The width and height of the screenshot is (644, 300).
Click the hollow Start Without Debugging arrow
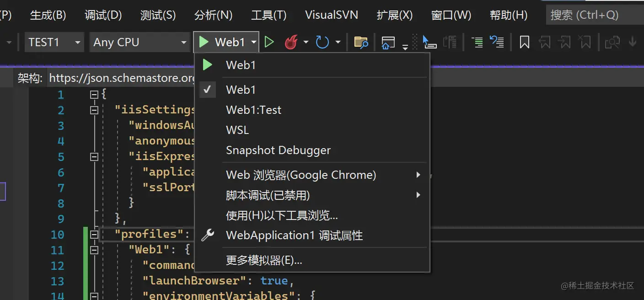pos(269,42)
